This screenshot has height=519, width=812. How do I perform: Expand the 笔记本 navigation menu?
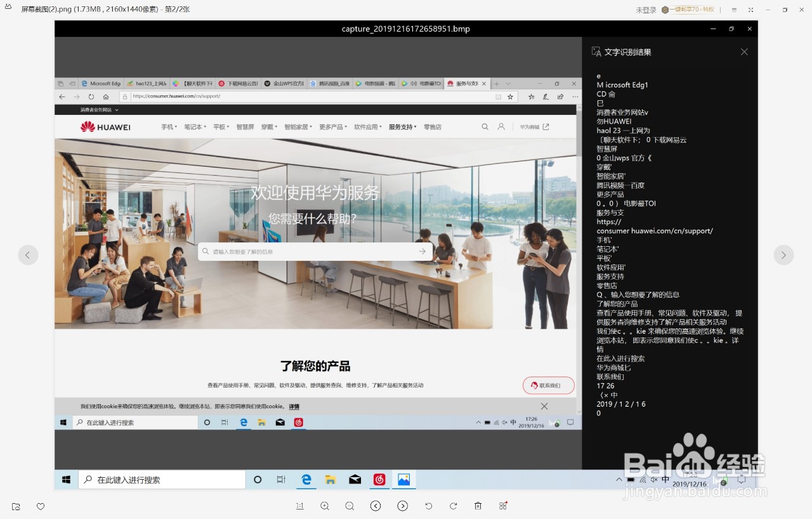coord(195,127)
